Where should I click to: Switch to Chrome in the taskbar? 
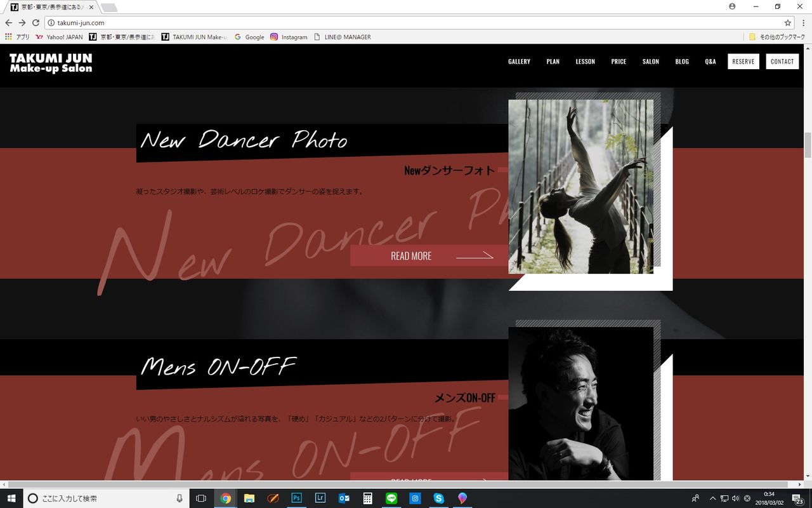[x=225, y=498]
